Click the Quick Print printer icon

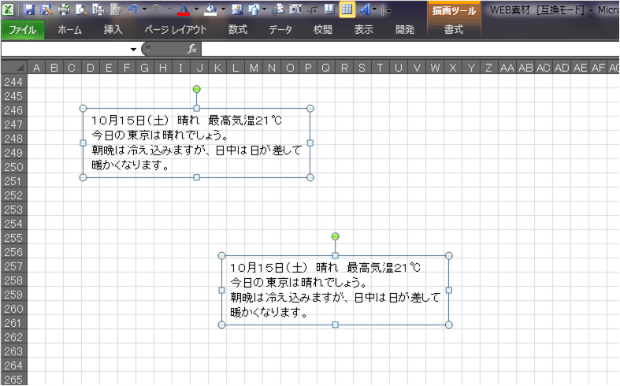(x=64, y=9)
